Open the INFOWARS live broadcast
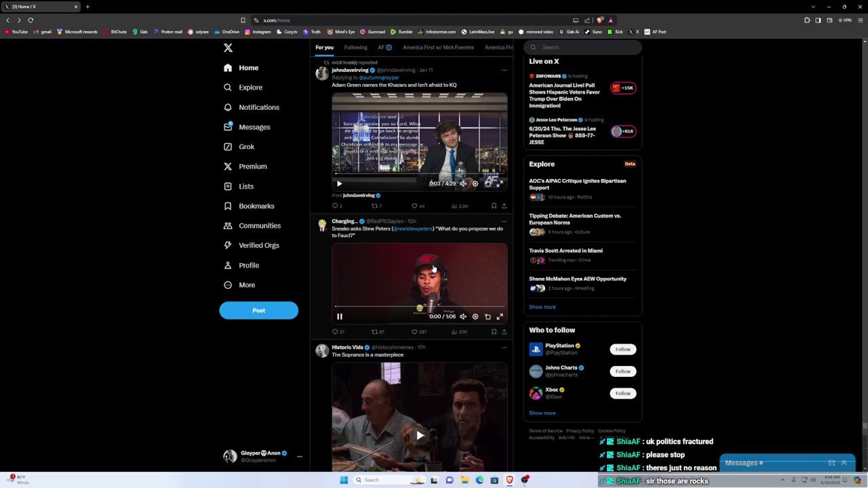Screen dimensions: 868x488 tap(582, 91)
